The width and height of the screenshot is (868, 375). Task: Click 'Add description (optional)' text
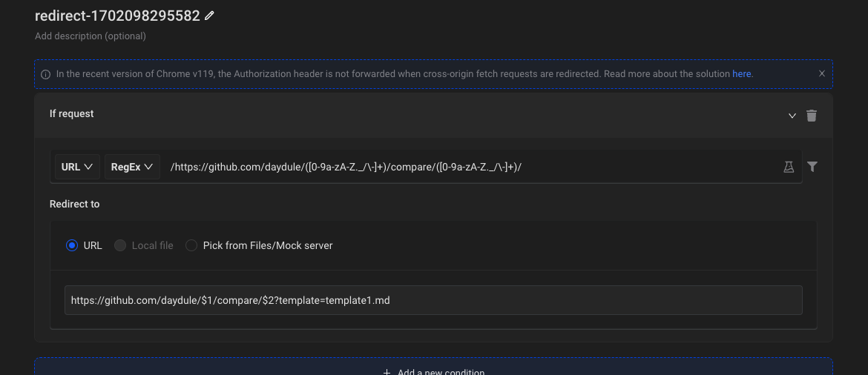click(x=91, y=36)
